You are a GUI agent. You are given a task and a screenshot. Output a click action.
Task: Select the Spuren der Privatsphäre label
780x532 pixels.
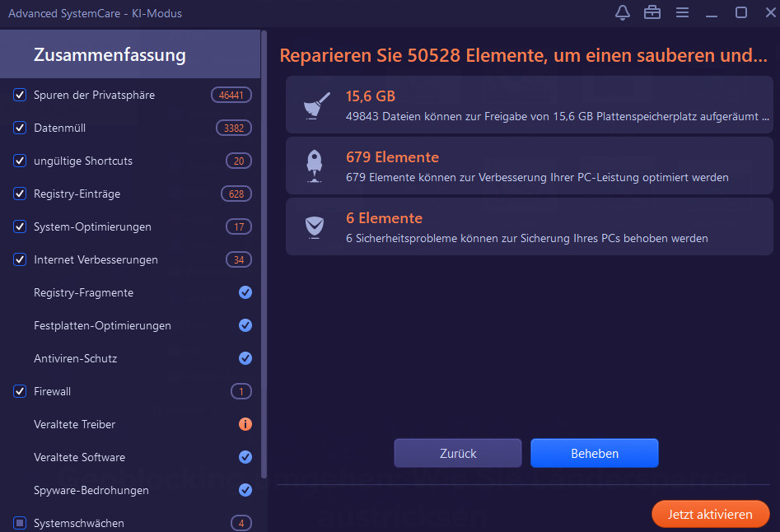(x=94, y=95)
